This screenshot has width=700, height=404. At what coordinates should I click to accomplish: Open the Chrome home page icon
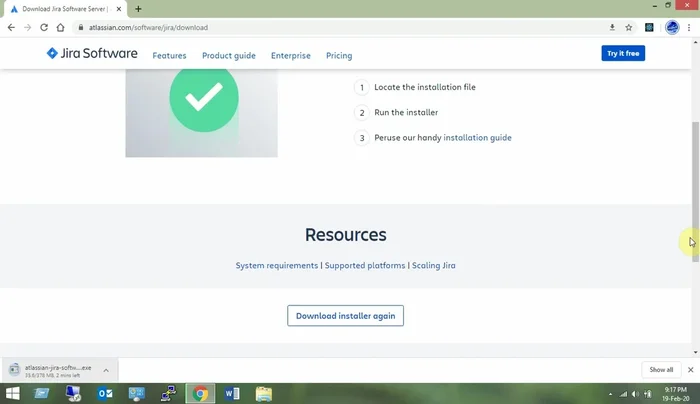(x=60, y=28)
